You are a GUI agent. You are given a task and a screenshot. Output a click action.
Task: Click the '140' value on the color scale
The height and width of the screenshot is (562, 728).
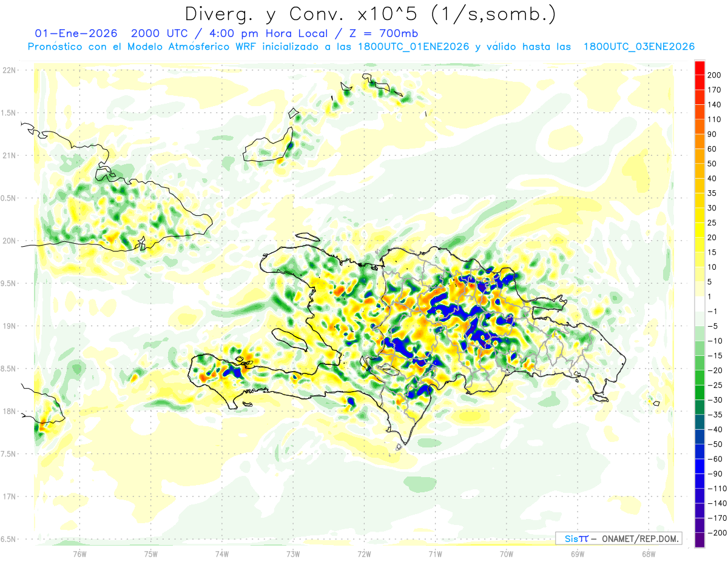[715, 105]
